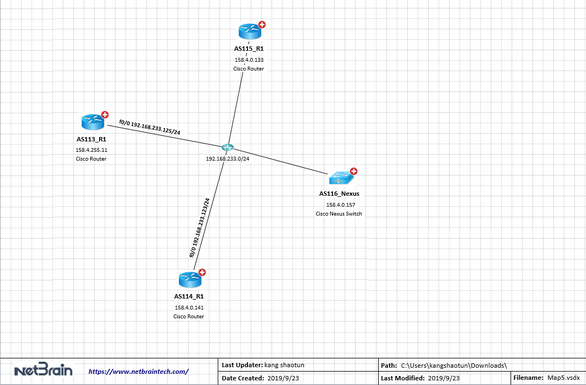Viewport: 586px width, 385px height.
Task: Select the AS113_R1 router icon
Action: point(92,122)
